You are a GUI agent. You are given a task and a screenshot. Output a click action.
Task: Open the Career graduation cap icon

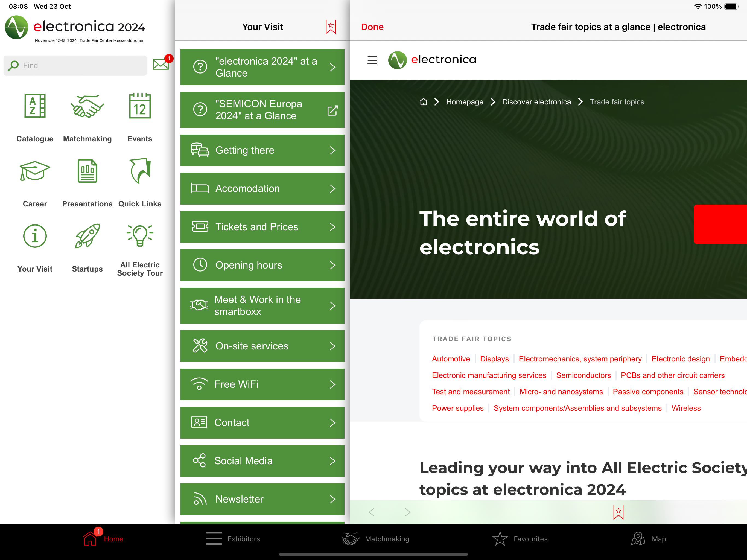(x=35, y=171)
